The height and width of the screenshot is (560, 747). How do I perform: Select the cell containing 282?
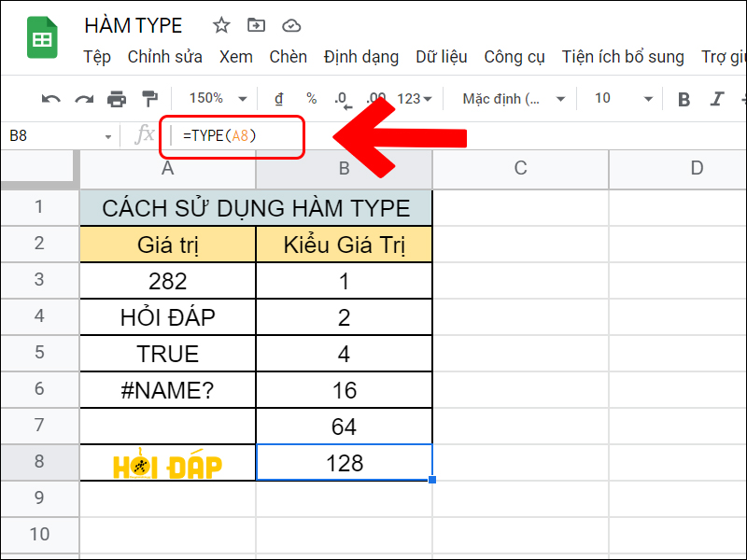[x=168, y=281]
